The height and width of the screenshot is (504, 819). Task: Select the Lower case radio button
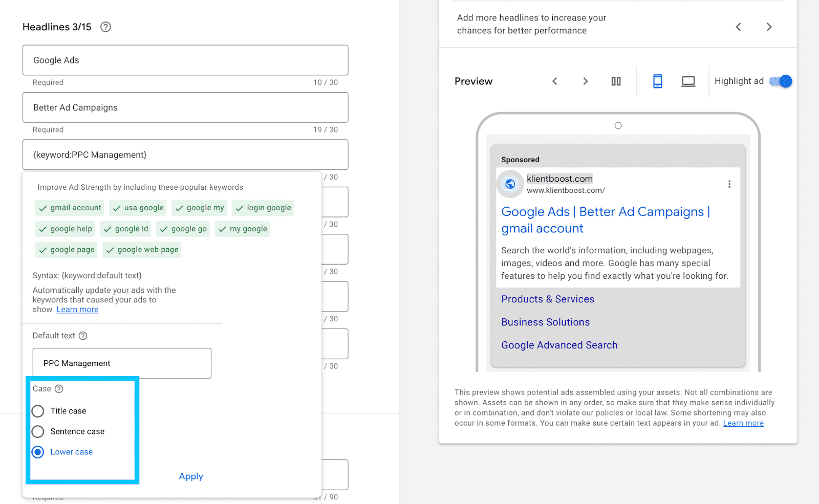(38, 452)
